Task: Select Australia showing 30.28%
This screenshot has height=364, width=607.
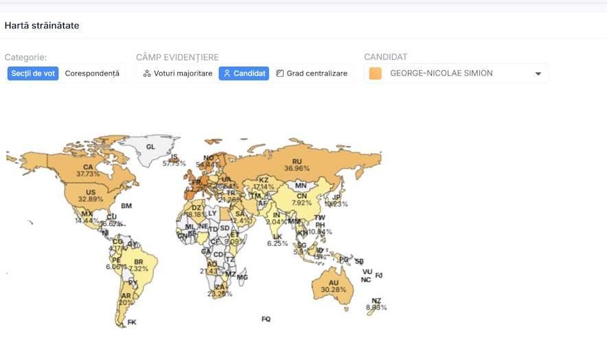Action: (333, 286)
